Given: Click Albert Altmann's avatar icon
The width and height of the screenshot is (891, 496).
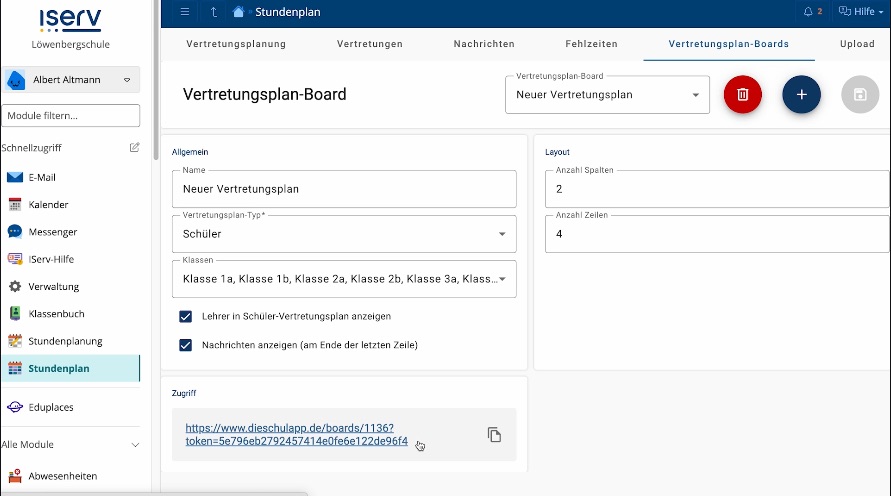Looking at the screenshot, I should click(x=16, y=80).
